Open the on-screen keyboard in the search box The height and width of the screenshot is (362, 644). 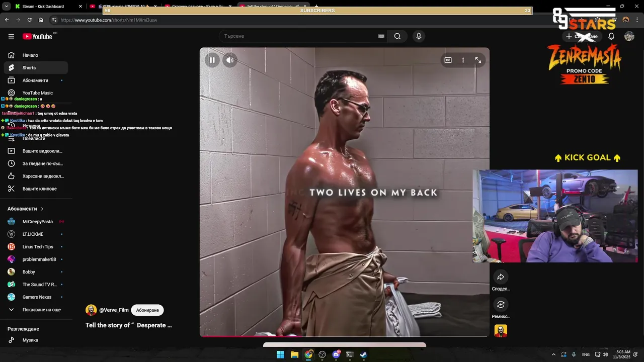tap(381, 36)
